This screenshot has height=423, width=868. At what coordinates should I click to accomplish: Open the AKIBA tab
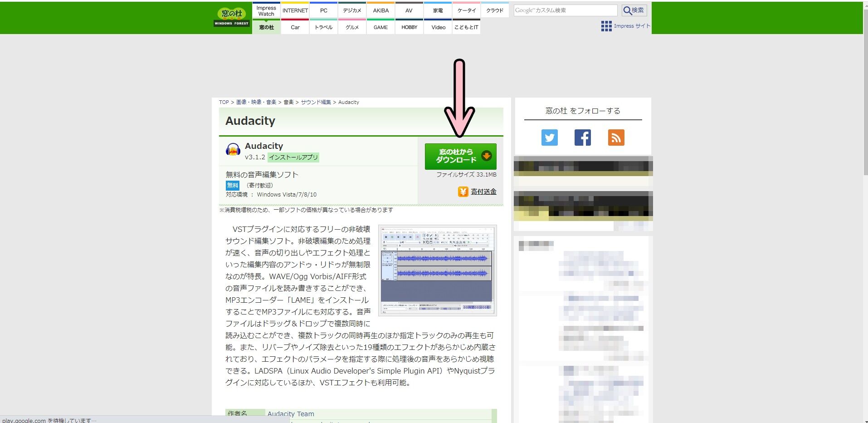click(380, 11)
